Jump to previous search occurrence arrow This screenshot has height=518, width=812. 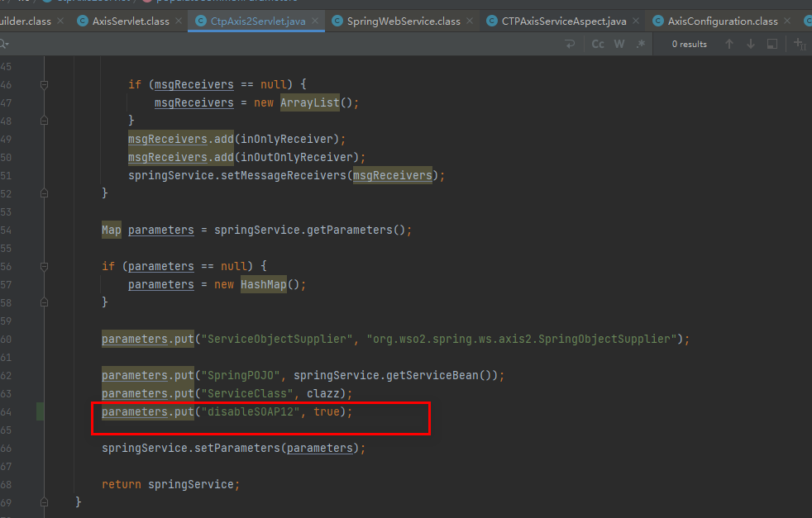[729, 44]
